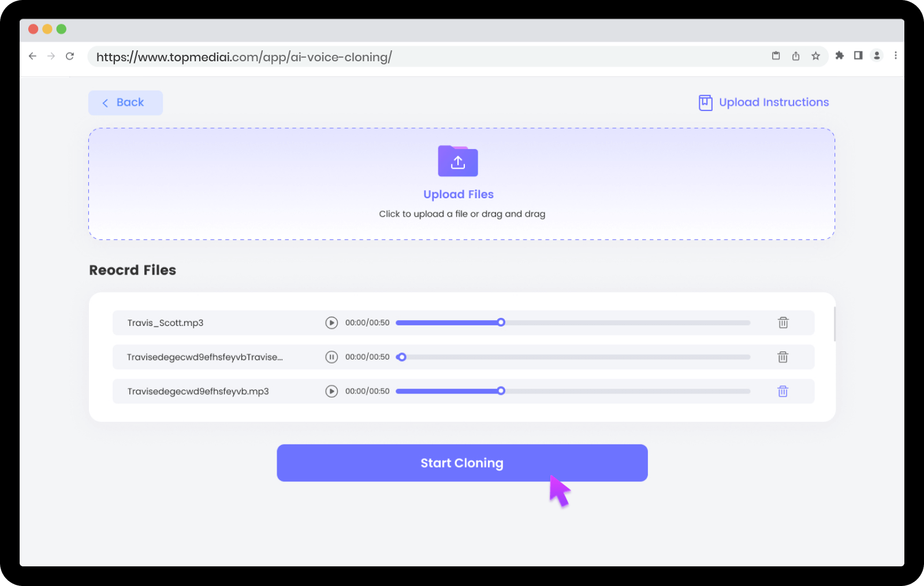924x586 pixels.
Task: Open Upload Instructions link
Action: pos(764,102)
